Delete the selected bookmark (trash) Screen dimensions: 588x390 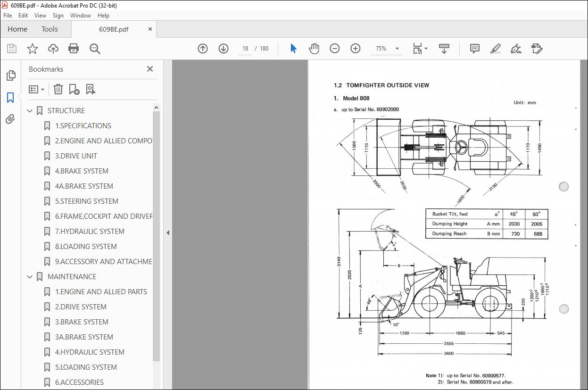click(58, 89)
